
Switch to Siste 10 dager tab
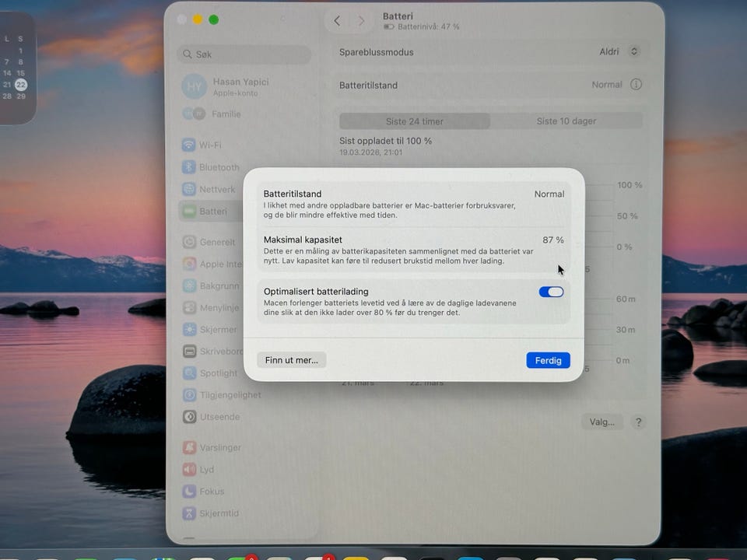click(x=566, y=121)
